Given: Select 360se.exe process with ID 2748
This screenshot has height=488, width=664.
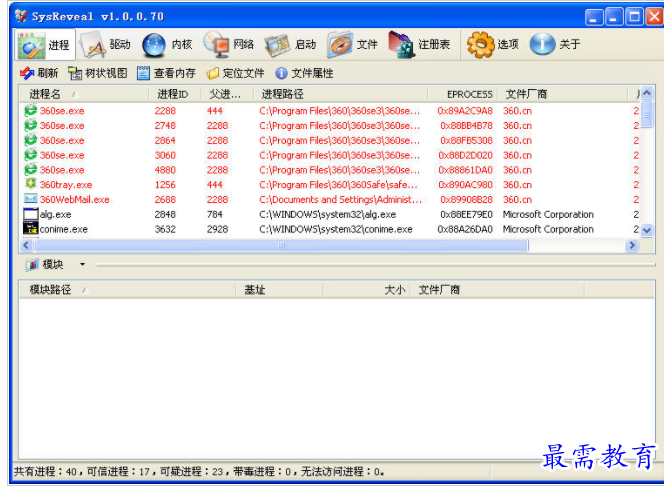Looking at the screenshot, I should pos(330,126).
